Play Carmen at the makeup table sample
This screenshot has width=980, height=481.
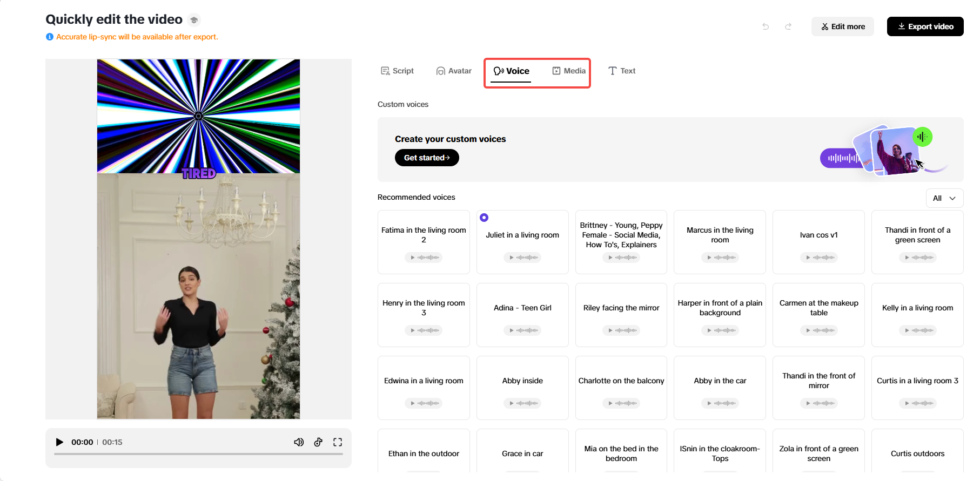[x=819, y=330]
